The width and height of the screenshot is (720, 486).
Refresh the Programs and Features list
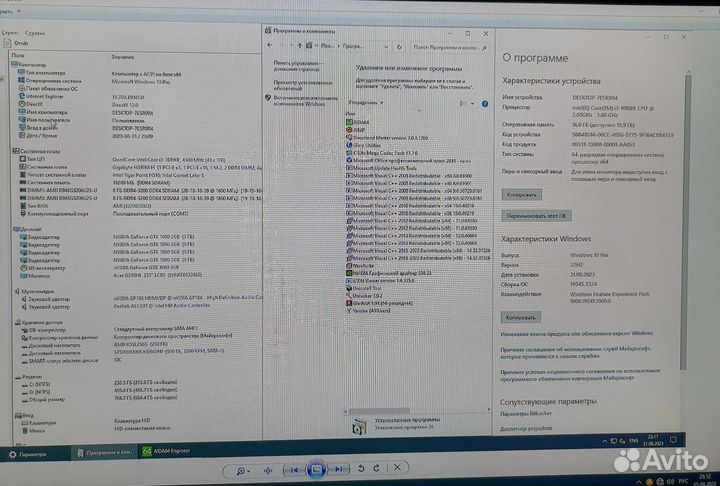coord(399,47)
